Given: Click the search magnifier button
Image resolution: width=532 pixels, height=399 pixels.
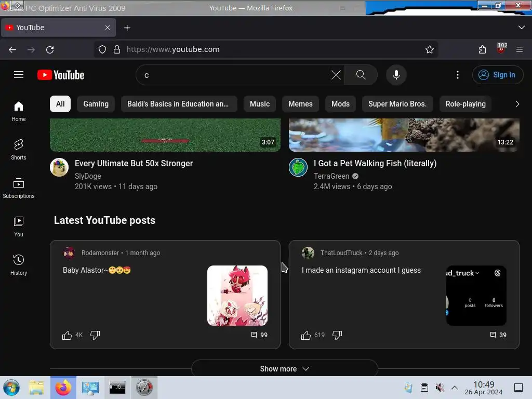Looking at the screenshot, I should pos(361,75).
